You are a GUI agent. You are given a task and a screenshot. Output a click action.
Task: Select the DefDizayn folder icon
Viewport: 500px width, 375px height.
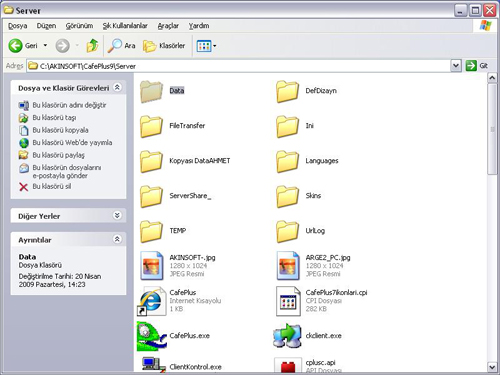[x=287, y=91]
